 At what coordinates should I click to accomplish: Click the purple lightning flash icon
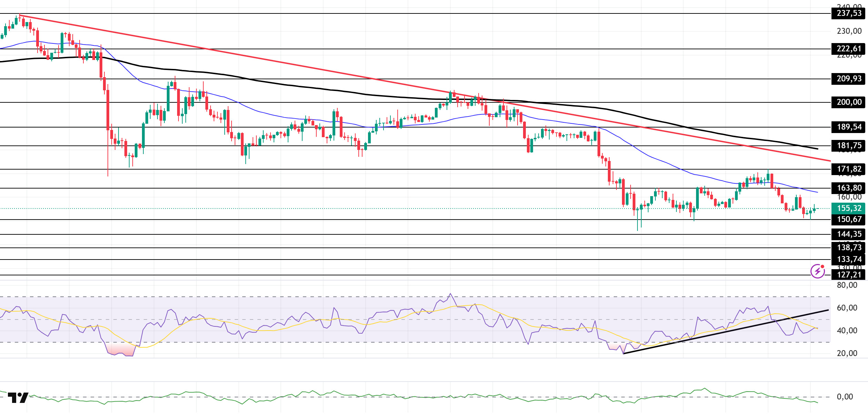point(817,271)
